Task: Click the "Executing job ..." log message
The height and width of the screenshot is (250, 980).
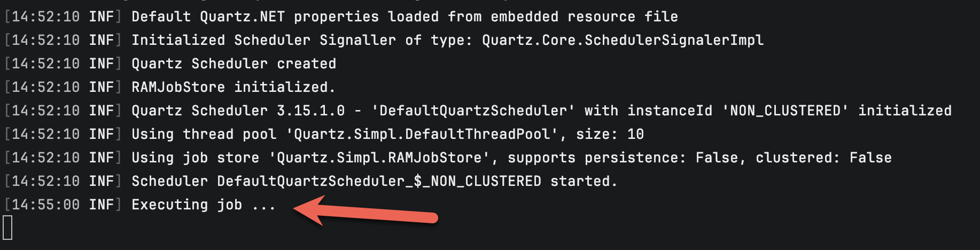Action: pos(203,205)
